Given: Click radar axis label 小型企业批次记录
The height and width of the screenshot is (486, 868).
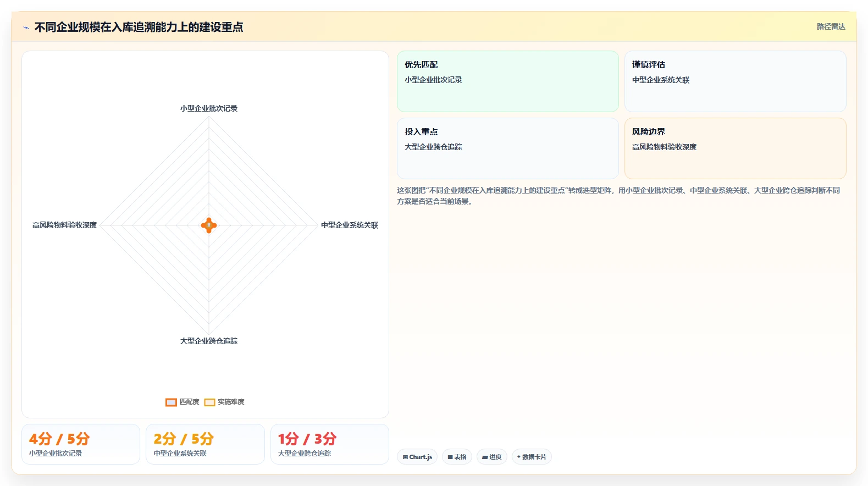Looking at the screenshot, I should (x=209, y=108).
